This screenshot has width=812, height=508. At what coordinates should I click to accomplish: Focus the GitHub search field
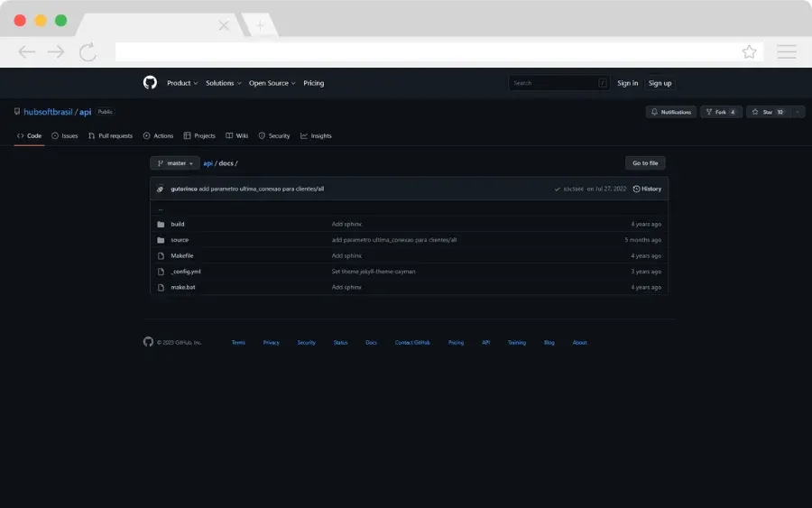(558, 83)
